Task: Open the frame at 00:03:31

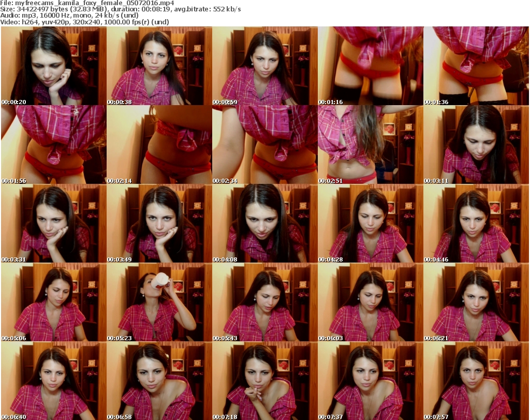Action: (x=54, y=224)
